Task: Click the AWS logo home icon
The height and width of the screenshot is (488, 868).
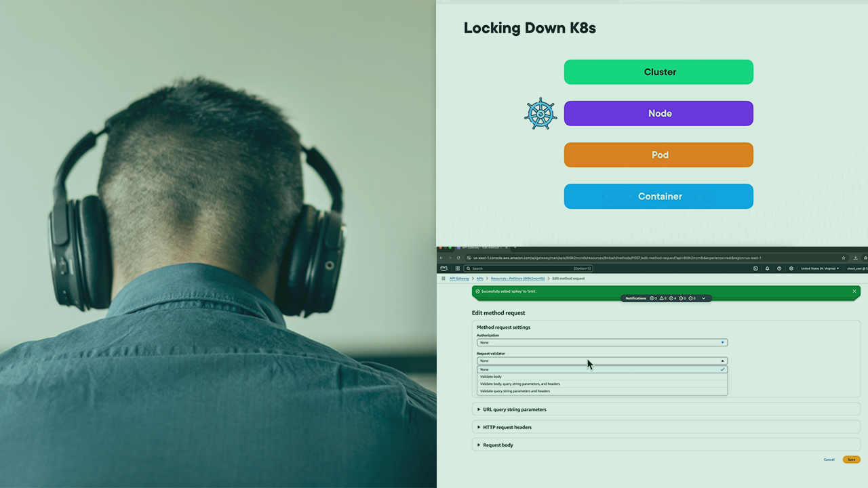Action: click(x=443, y=268)
